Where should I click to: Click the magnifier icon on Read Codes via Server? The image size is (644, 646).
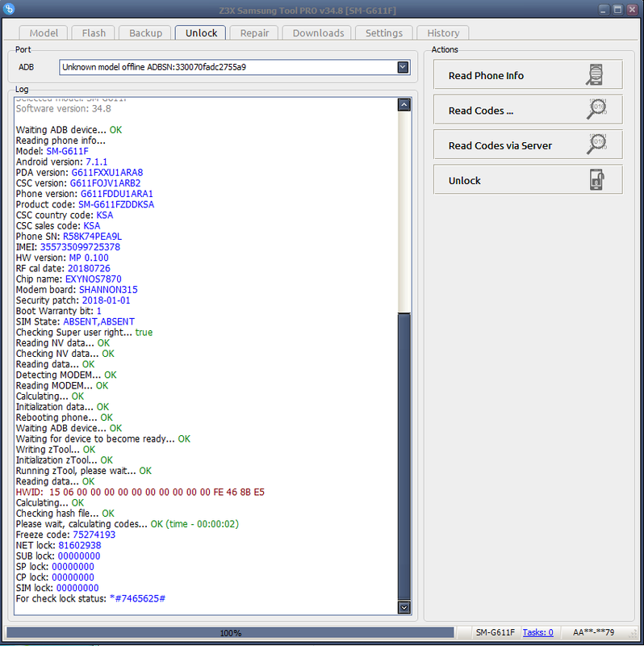tap(596, 145)
